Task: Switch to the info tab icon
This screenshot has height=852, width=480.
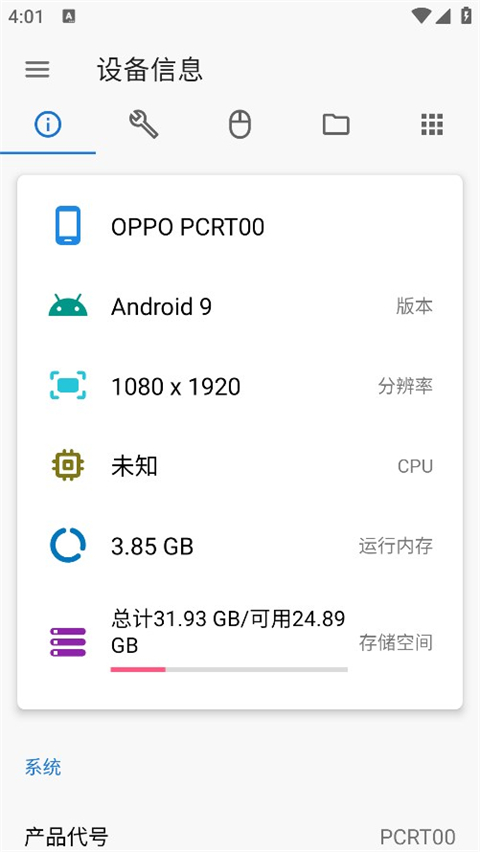Action: [48, 124]
